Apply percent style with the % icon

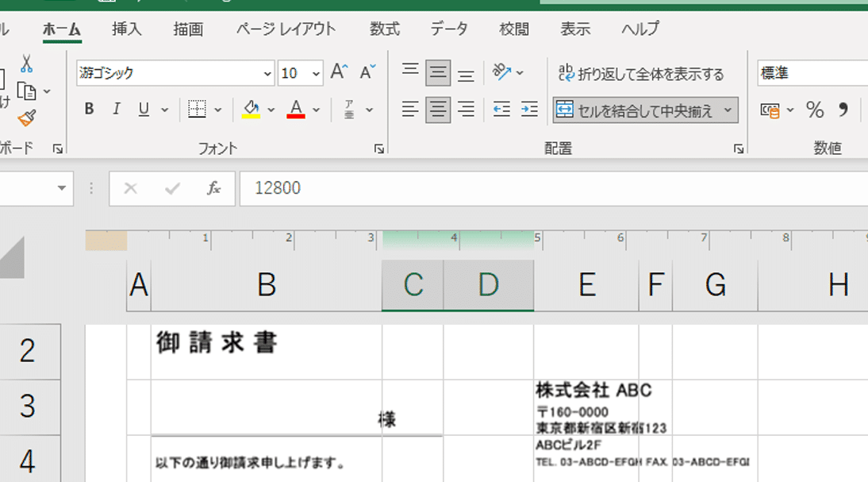coord(815,110)
